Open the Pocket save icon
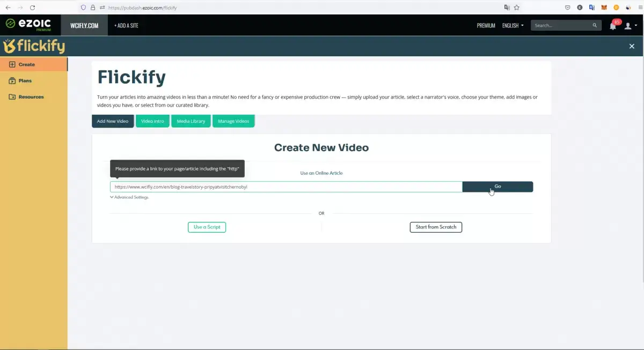 567,8
